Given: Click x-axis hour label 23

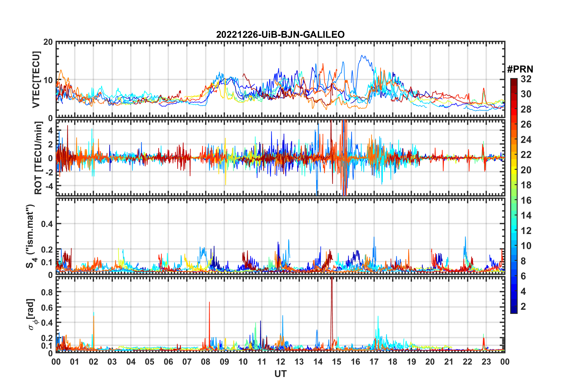Looking at the screenshot, I should tap(486, 362).
